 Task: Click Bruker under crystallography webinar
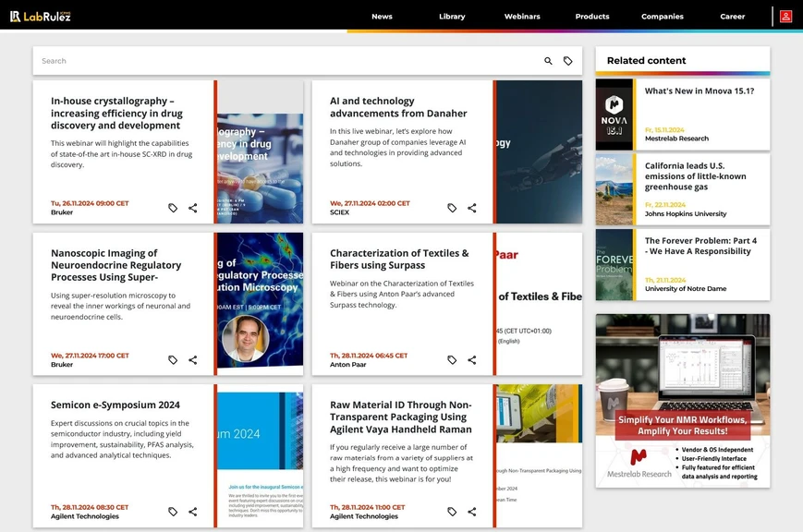pos(62,212)
